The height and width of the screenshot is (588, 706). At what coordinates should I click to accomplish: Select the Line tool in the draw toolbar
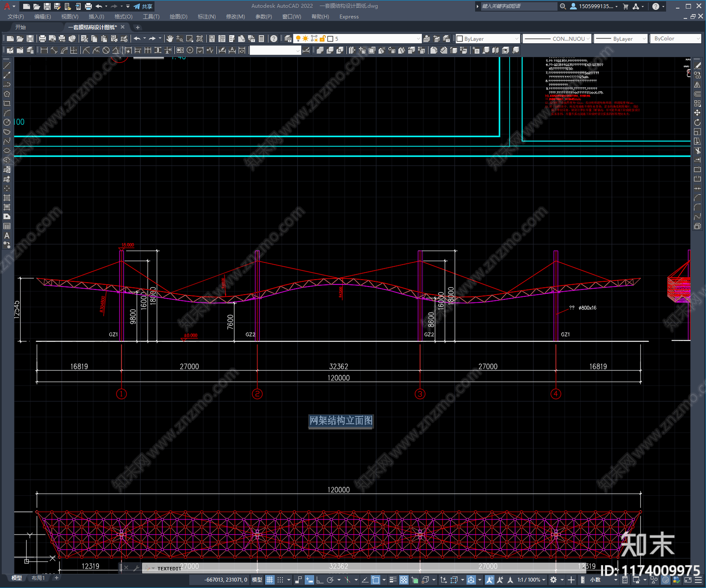[x=7, y=66]
